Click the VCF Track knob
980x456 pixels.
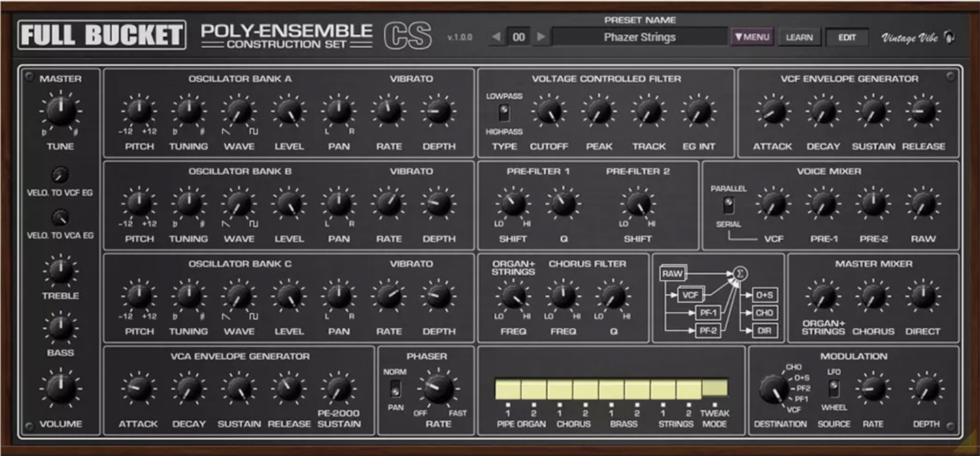(649, 111)
